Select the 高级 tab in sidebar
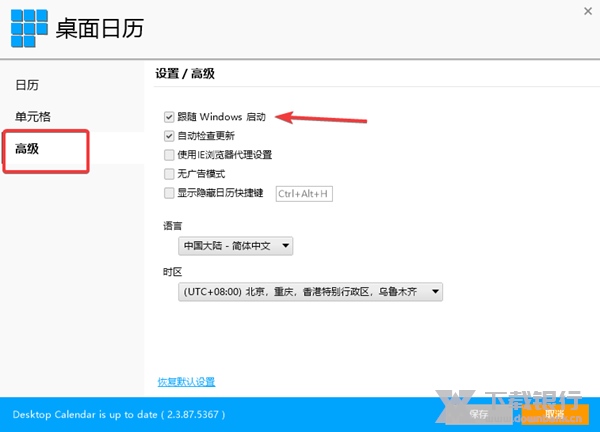The width and height of the screenshot is (600, 432). click(27, 149)
